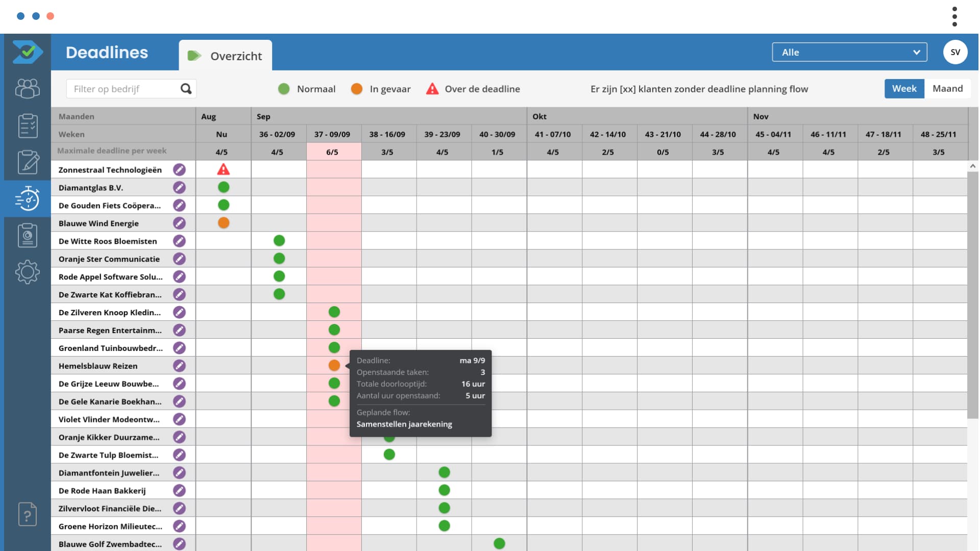Switch view to Maand
980x551 pixels.
click(x=947, y=89)
